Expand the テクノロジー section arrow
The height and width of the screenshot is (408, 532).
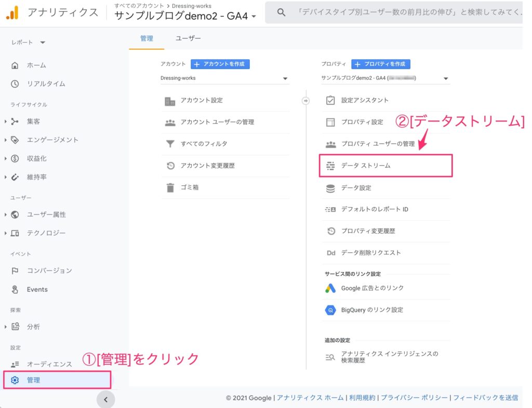5,233
